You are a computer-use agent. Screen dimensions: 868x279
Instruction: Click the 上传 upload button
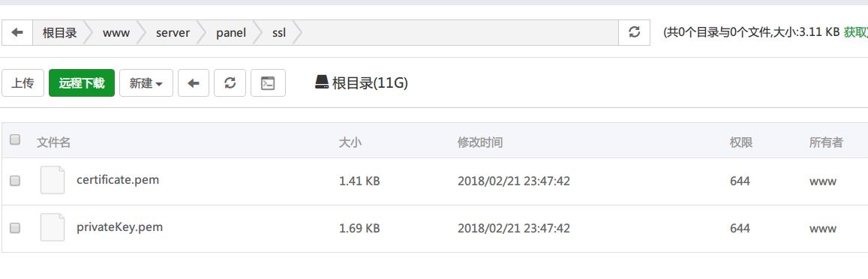click(23, 83)
